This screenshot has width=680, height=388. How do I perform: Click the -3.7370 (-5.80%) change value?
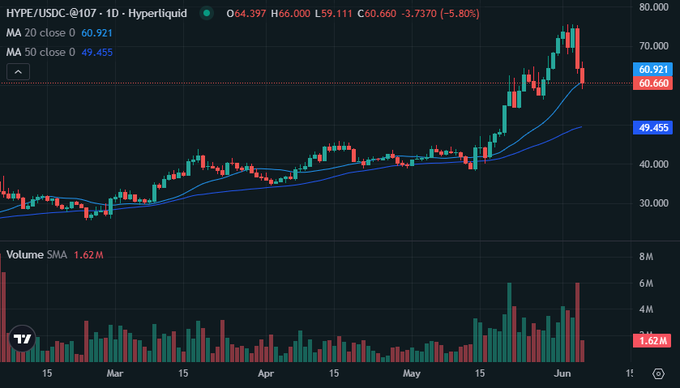point(441,13)
